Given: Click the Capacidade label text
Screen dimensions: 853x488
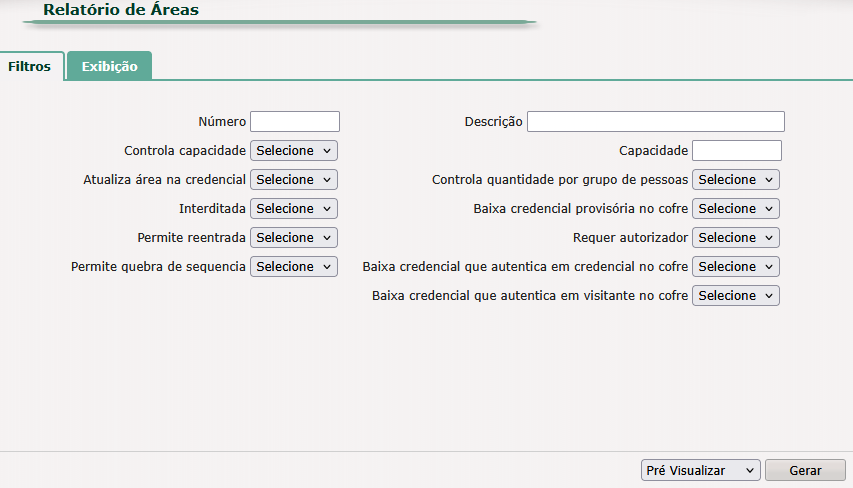Looking at the screenshot, I should point(653,151).
